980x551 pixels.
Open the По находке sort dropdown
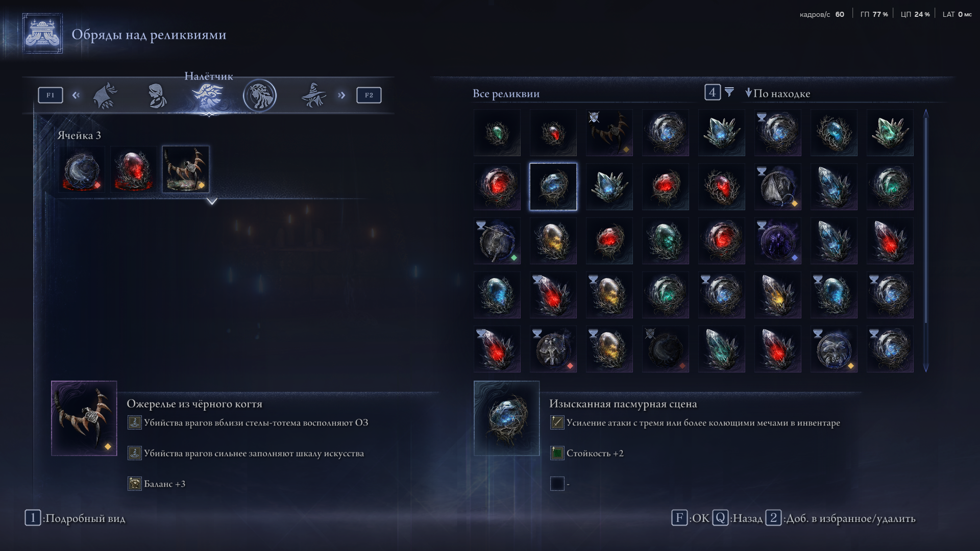click(x=777, y=93)
